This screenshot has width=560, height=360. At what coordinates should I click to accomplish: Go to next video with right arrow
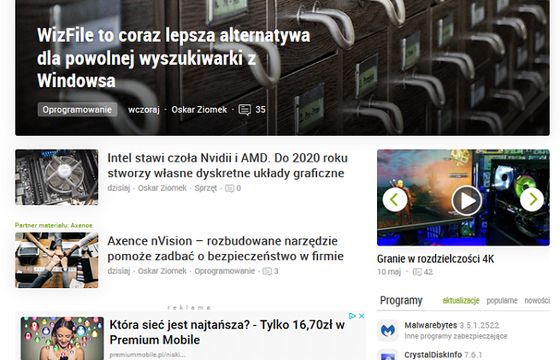[x=532, y=199]
